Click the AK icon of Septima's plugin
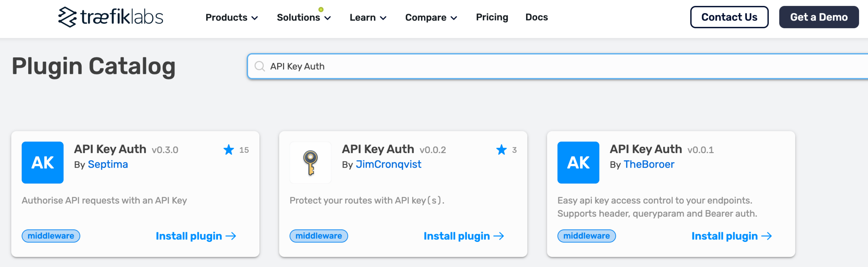Viewport: 868px width, 267px height. pos(42,162)
